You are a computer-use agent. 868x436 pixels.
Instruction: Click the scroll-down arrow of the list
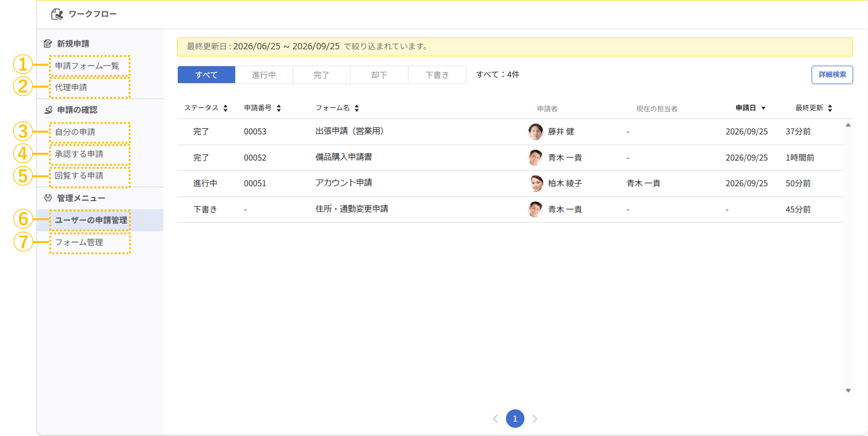click(x=848, y=391)
